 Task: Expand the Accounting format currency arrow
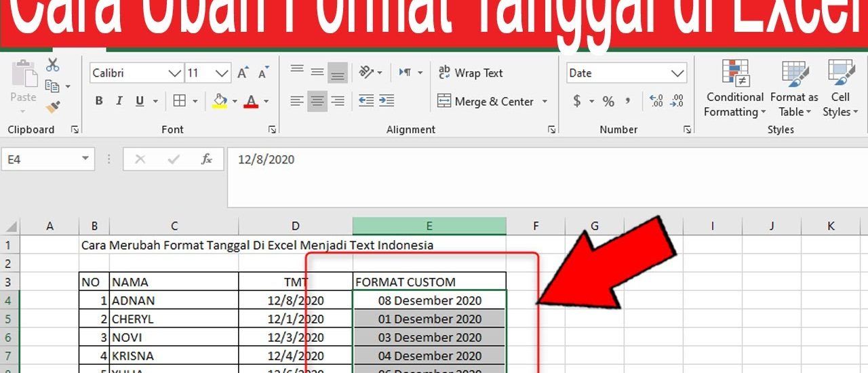[591, 101]
